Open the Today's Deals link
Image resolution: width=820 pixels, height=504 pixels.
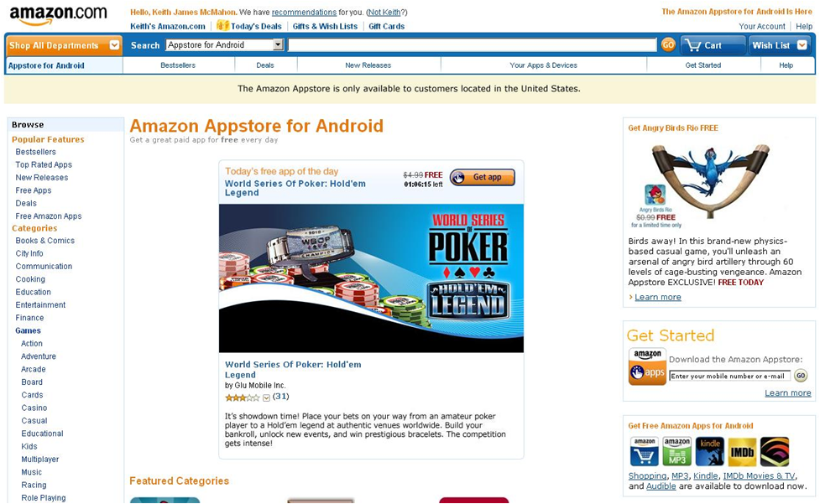(249, 26)
